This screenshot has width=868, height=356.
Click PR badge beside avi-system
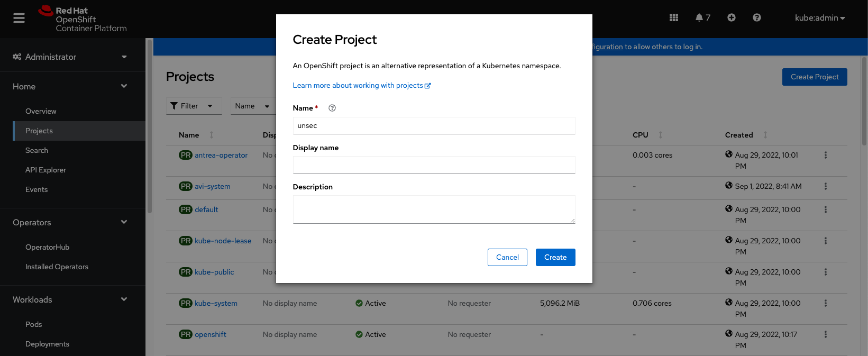186,186
